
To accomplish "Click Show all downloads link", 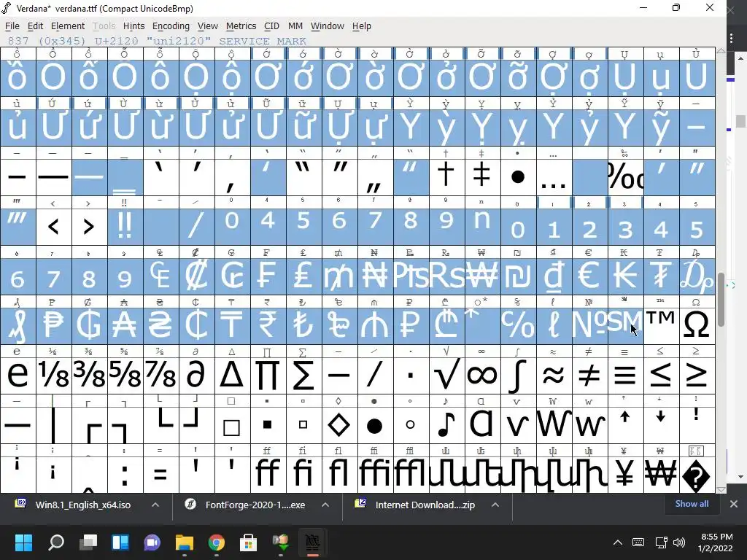I will (692, 504).
